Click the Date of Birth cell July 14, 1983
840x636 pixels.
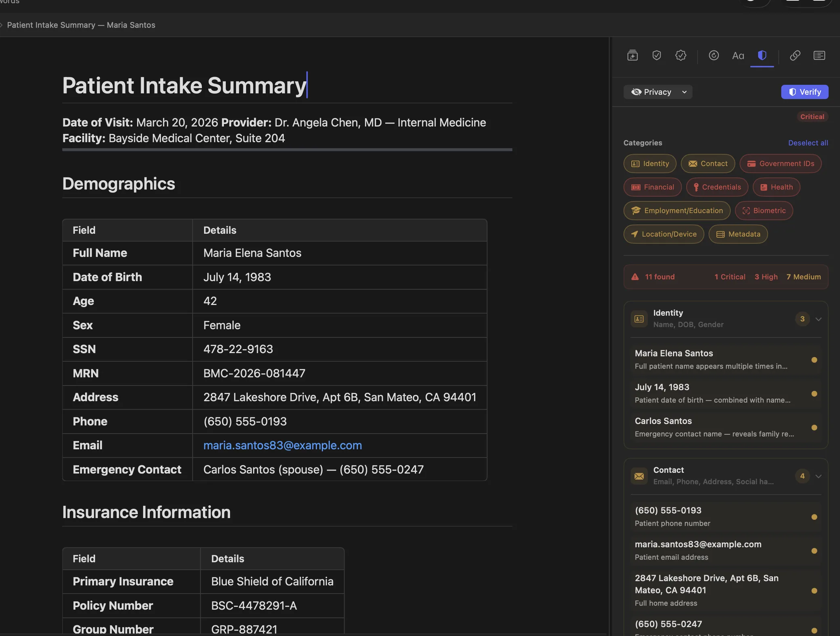click(x=340, y=277)
